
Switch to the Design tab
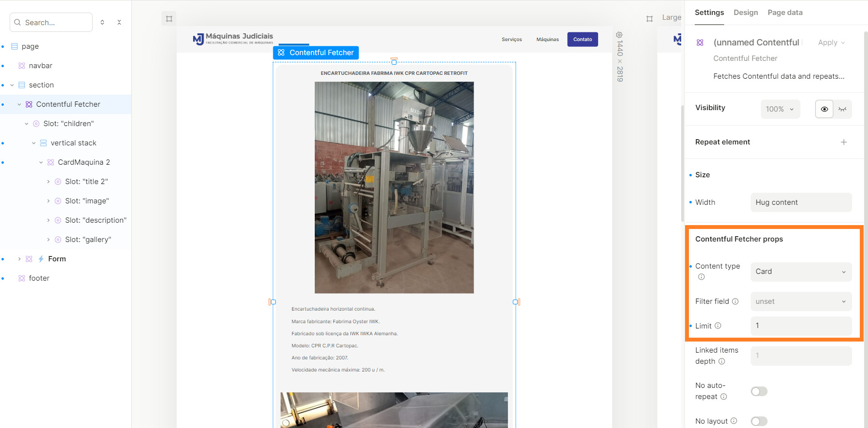(745, 13)
